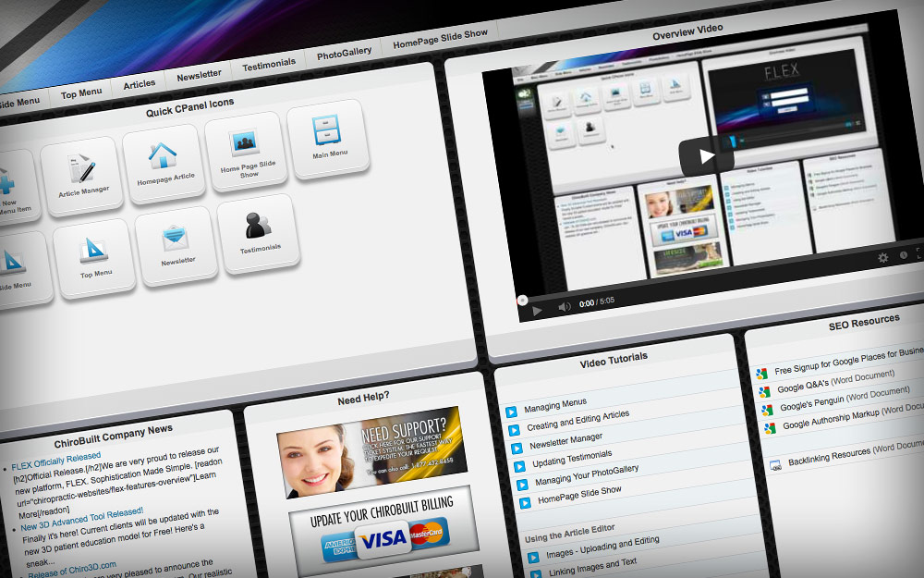Click Google icon beside Google Q&A's

pos(764,391)
